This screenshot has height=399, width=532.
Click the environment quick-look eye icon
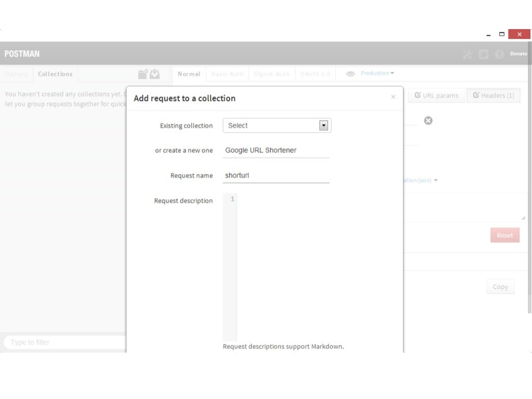click(x=351, y=74)
